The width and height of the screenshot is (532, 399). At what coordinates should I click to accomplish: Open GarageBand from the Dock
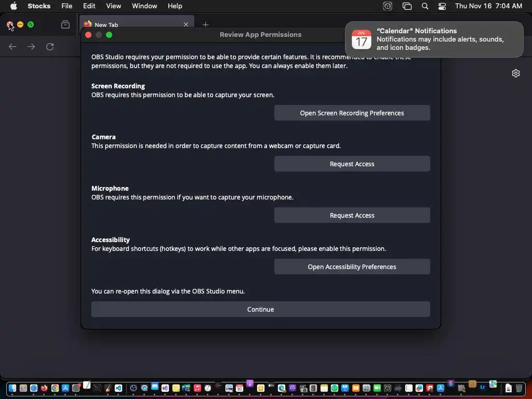(x=108, y=388)
